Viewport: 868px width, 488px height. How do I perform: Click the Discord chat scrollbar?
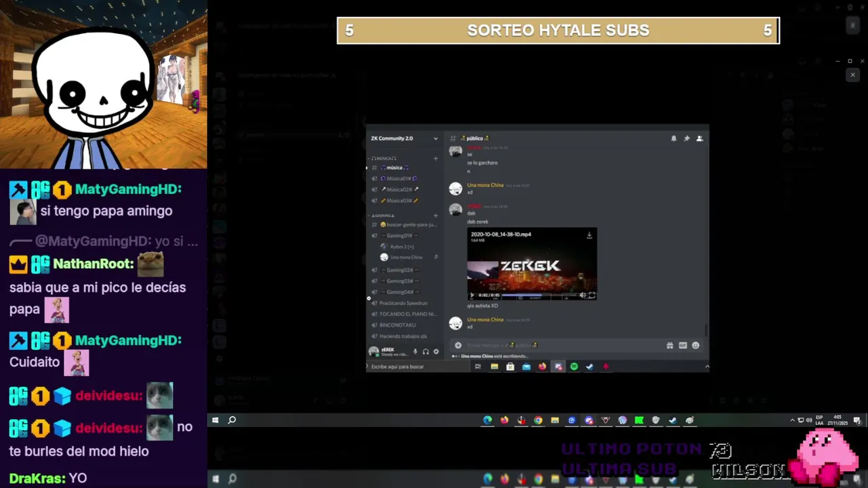(706, 329)
